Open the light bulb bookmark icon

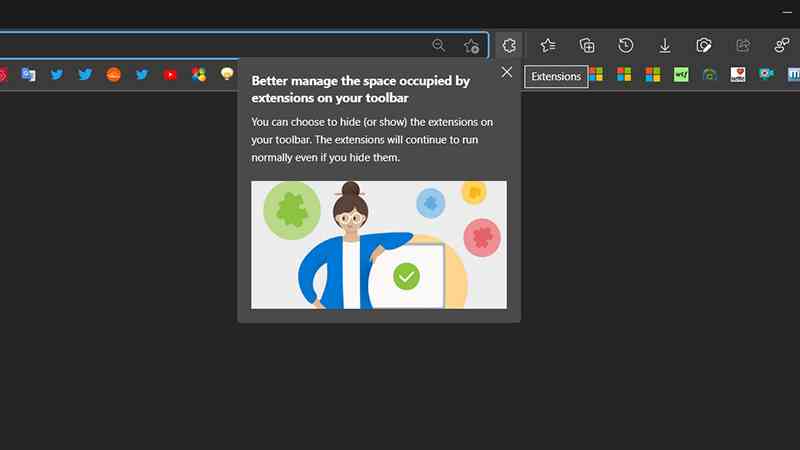227,74
